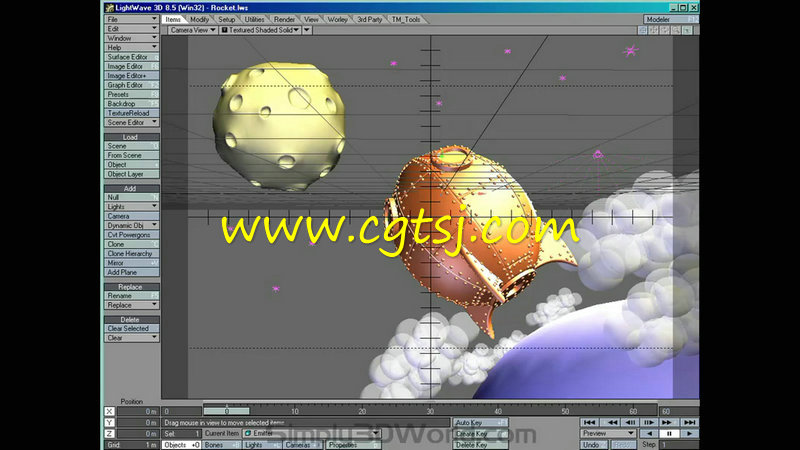Switch to the Worley tab
The height and width of the screenshot is (450, 800).
pyautogui.click(x=337, y=19)
